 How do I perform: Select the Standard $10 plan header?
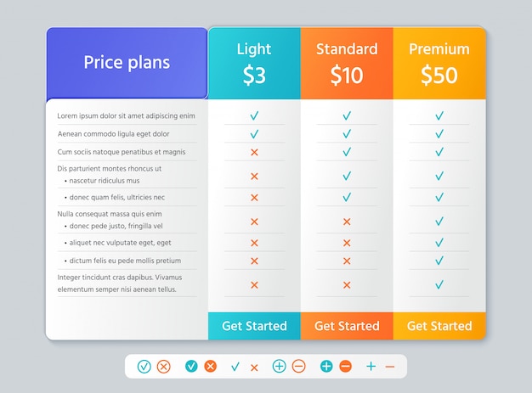pos(347,64)
